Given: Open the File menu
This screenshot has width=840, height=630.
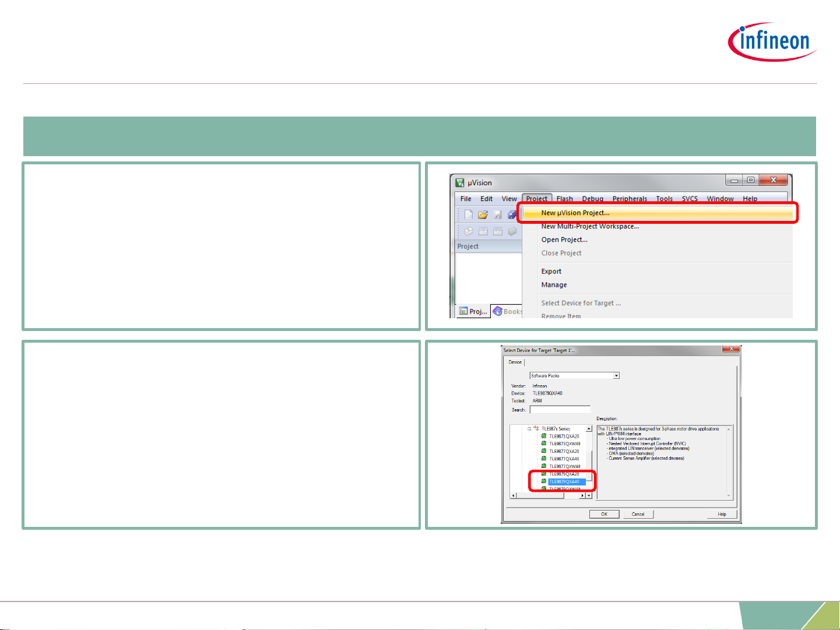Looking at the screenshot, I should [466, 199].
